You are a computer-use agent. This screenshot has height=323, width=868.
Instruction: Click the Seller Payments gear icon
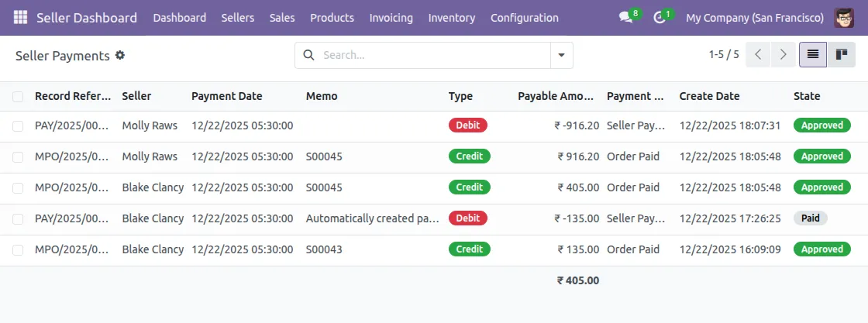(x=120, y=55)
